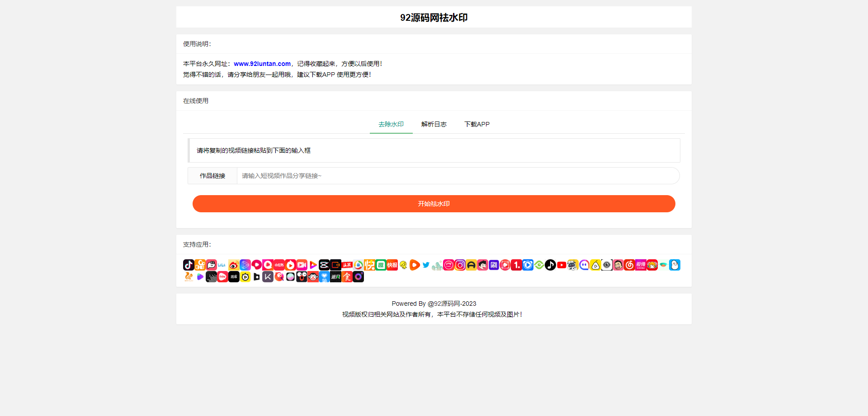Click the Douyin (TikTok) app icon
This screenshot has height=416, width=868.
189,265
